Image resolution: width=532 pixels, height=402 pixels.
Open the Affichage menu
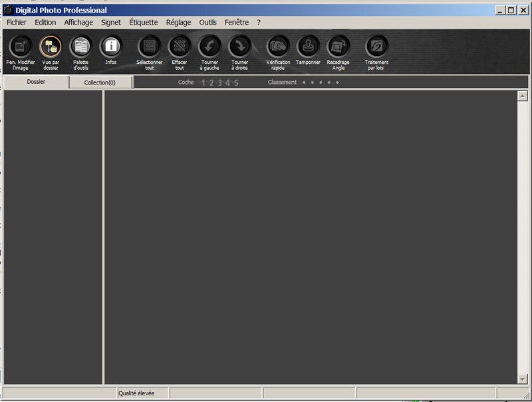[78, 23]
